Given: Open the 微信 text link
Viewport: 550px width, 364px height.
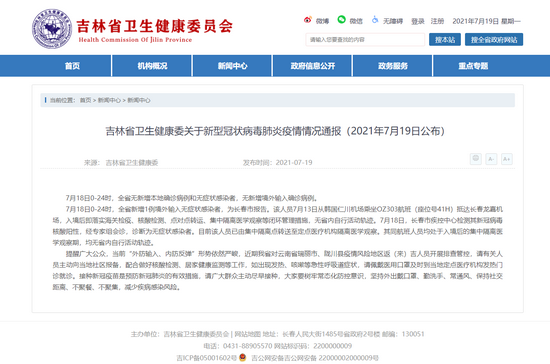Looking at the screenshot, I should coord(356,21).
